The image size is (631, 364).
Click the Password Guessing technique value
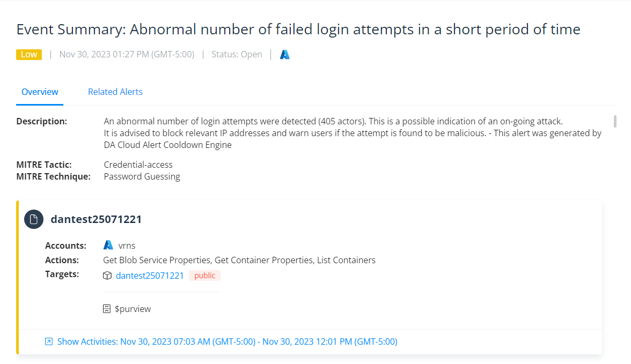[142, 176]
